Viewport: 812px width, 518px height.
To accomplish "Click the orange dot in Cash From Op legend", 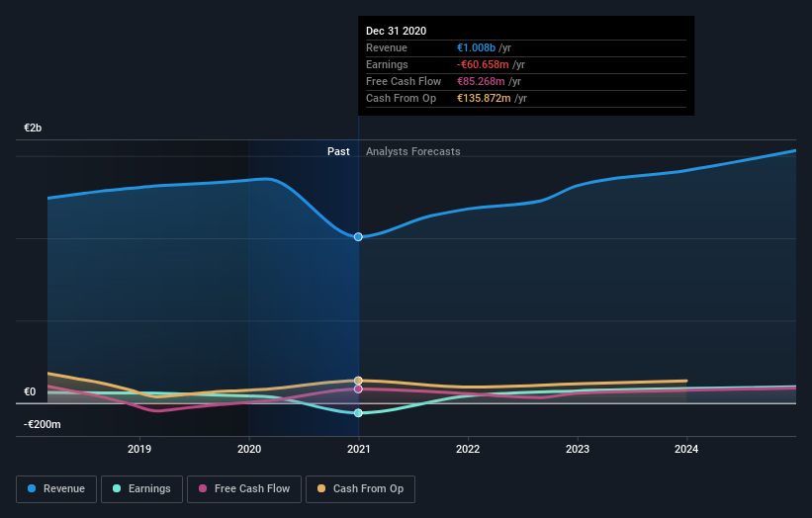I will pos(321,488).
